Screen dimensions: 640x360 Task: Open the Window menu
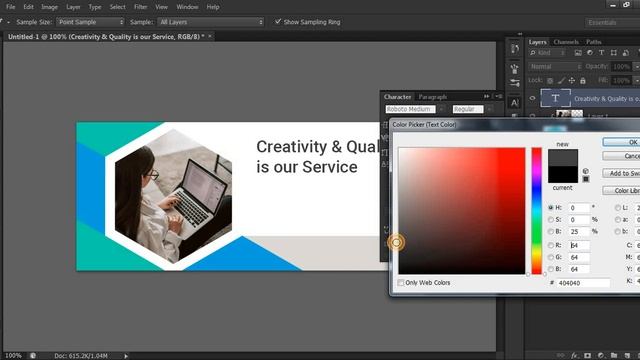[x=187, y=7]
